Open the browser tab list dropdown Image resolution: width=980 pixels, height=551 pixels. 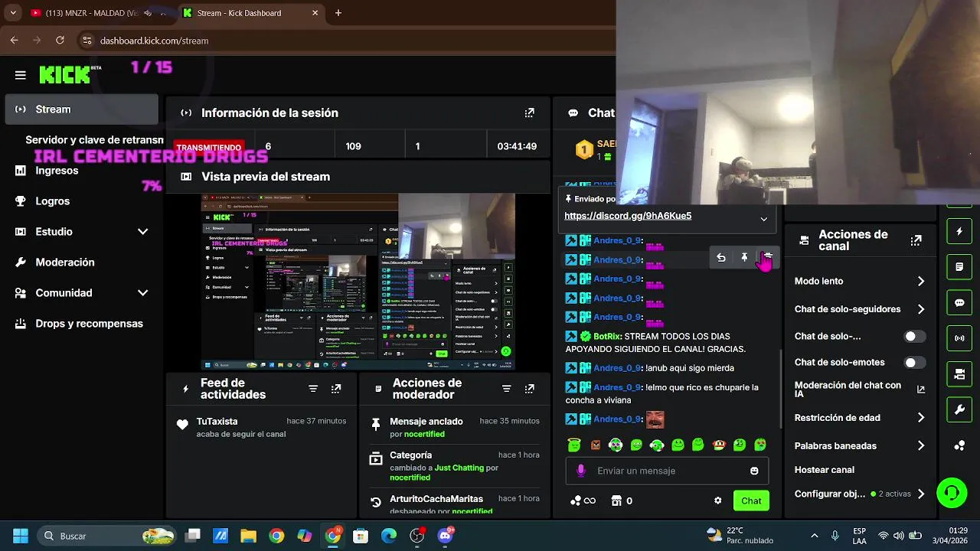coord(12,13)
